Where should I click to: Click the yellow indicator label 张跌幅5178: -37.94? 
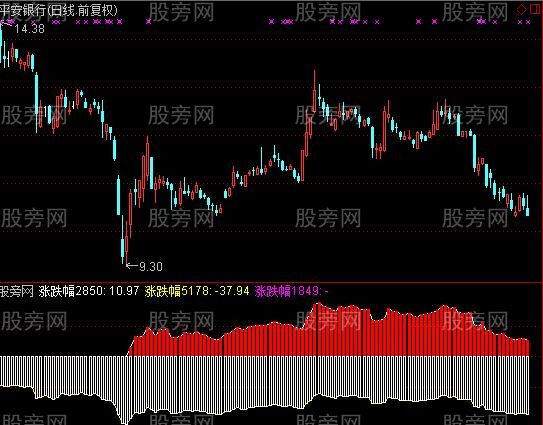197,291
